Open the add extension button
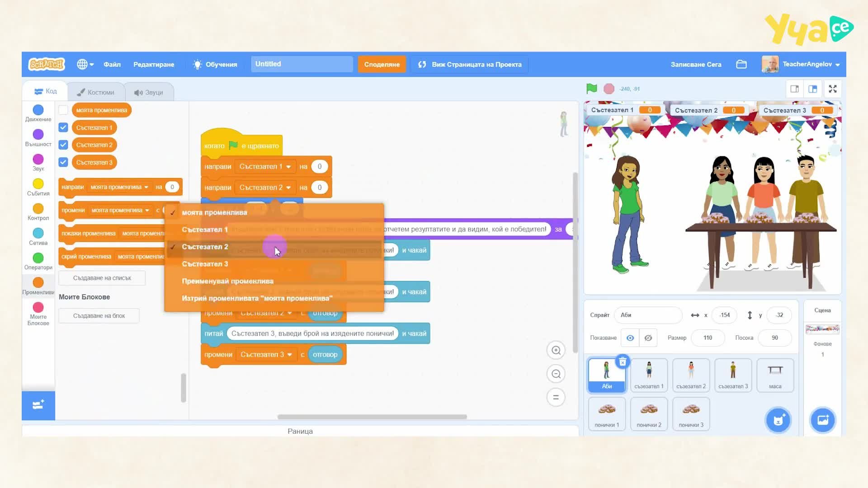The image size is (868, 488). [38, 405]
